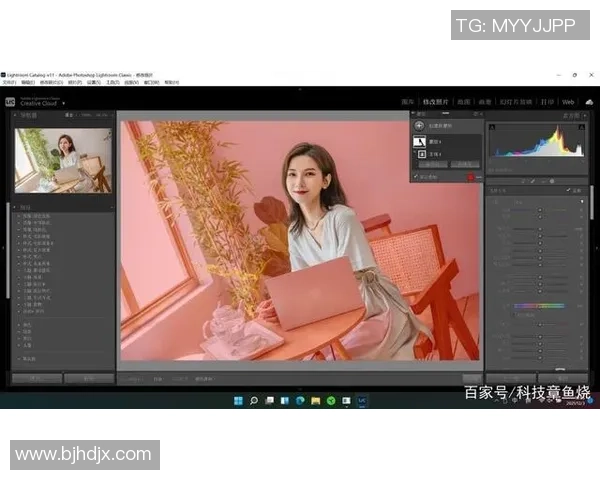
Task: Switch to the Library (图库) module
Action: point(407,102)
